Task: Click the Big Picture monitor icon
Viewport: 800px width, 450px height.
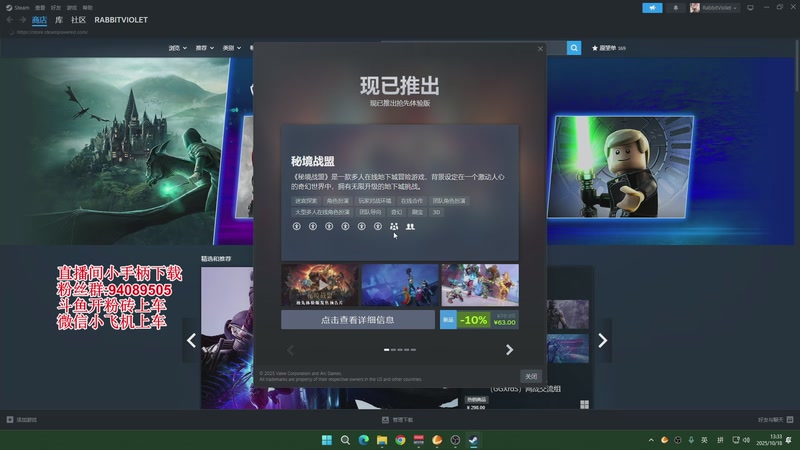Action: [x=750, y=8]
